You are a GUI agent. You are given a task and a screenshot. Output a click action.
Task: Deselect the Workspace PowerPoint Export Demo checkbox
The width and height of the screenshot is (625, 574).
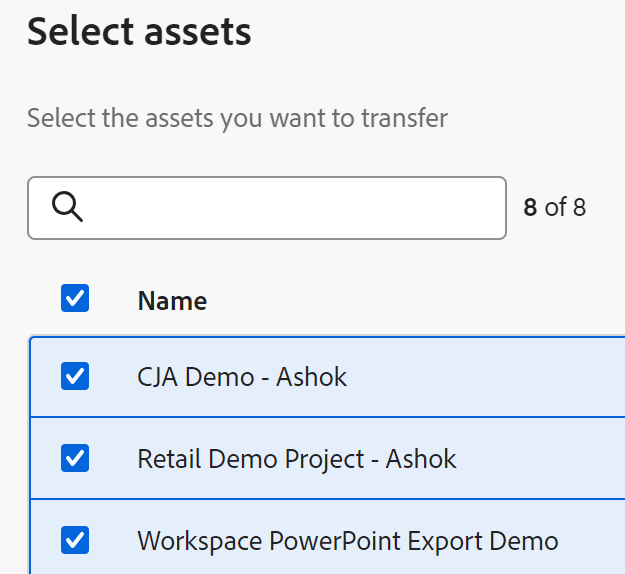tap(75, 540)
